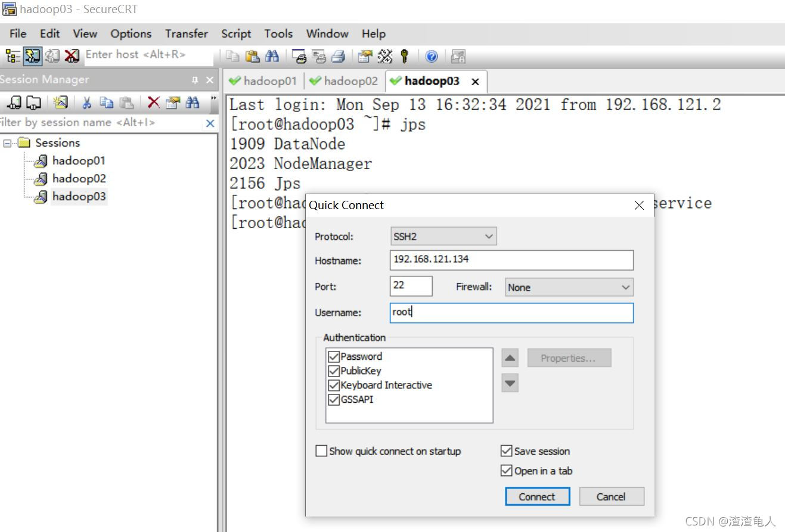
Task: Click the Port input field
Action: (411, 286)
